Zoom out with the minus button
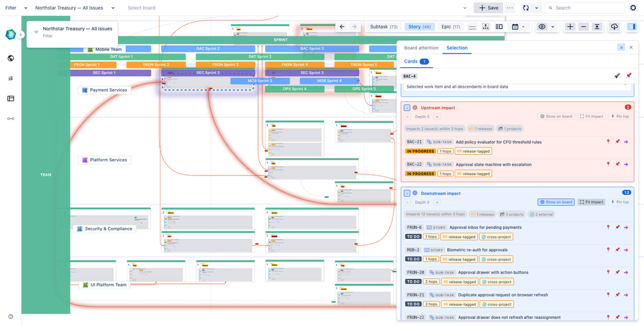Screen dimensions: 644x326 (583, 26)
